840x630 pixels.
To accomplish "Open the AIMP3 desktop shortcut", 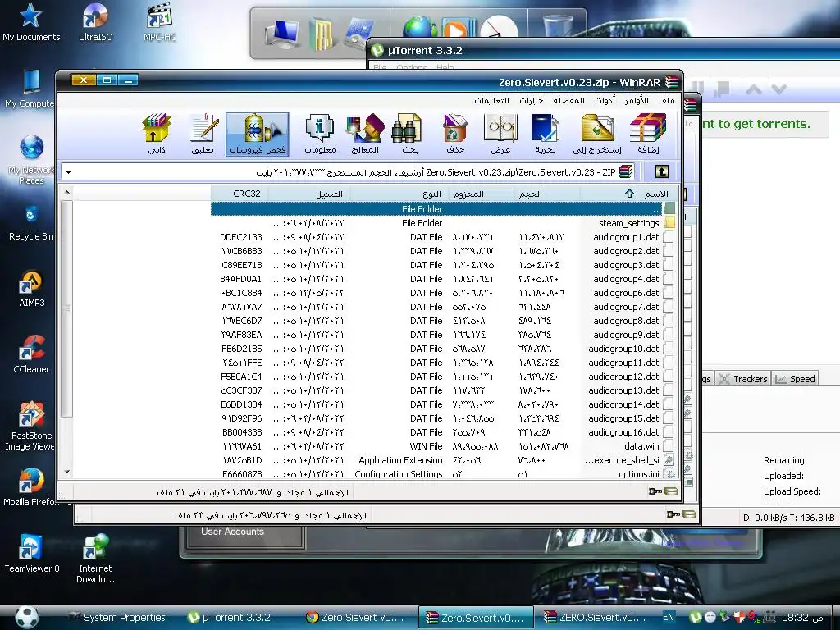I will tap(31, 290).
